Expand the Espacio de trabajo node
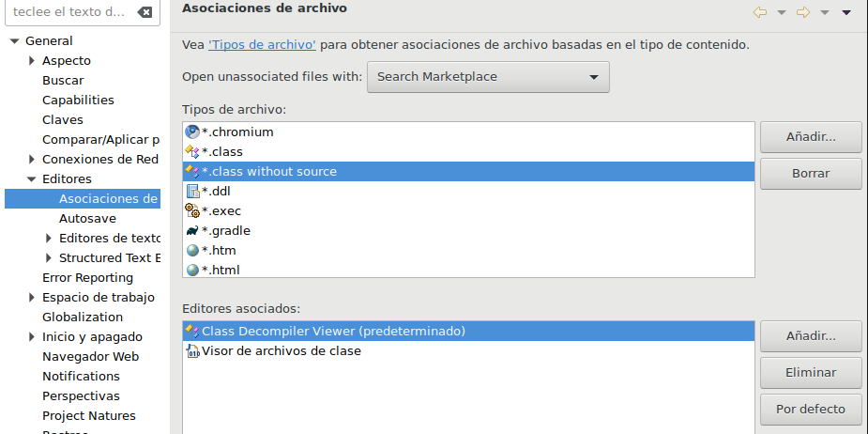The height and width of the screenshot is (434, 868). tap(32, 298)
